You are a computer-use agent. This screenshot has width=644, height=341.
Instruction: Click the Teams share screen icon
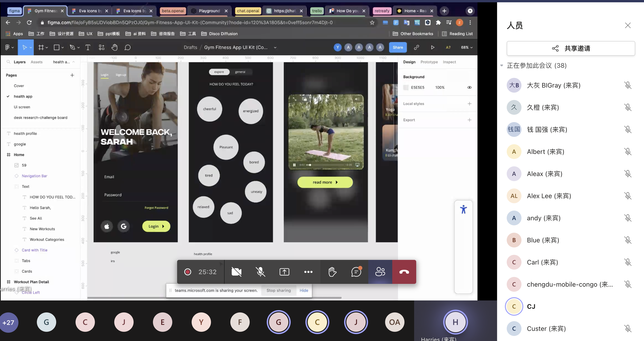pos(284,272)
